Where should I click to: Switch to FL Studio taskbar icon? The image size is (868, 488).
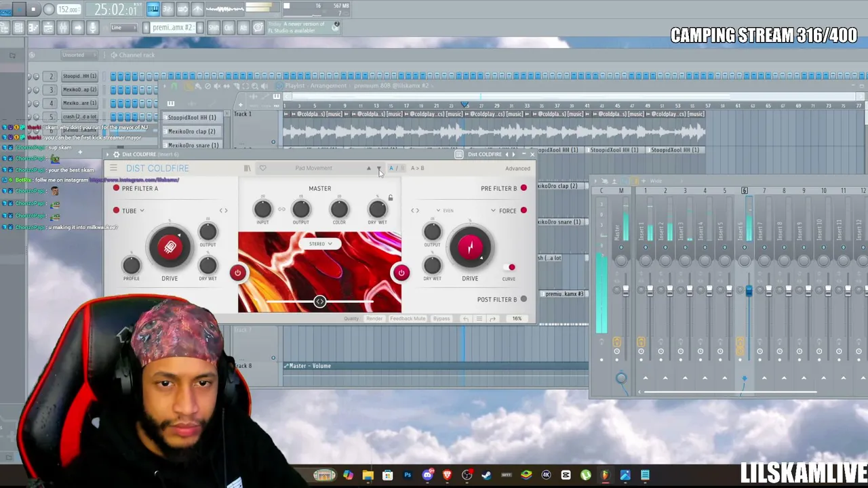[605, 475]
